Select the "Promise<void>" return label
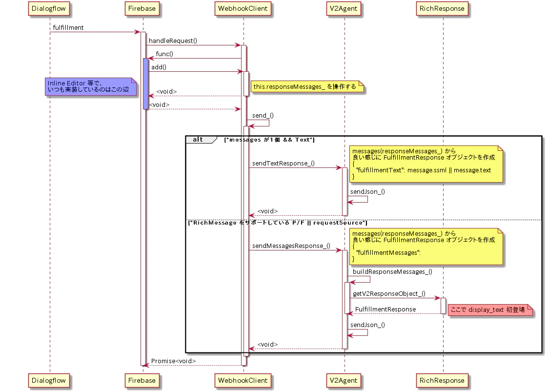This screenshot has width=547, height=392. click(173, 361)
